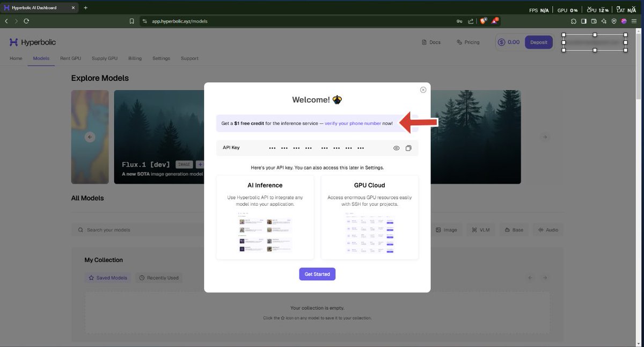Viewport: 644px width, 347px height.
Task: Open the Pricing link in header
Action: pyautogui.click(x=468, y=42)
